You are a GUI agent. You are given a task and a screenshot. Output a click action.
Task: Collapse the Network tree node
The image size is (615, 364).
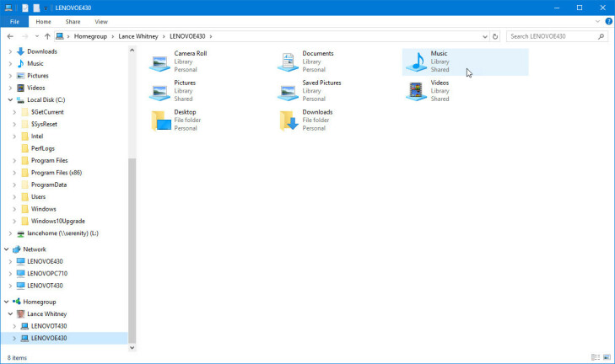click(x=7, y=249)
